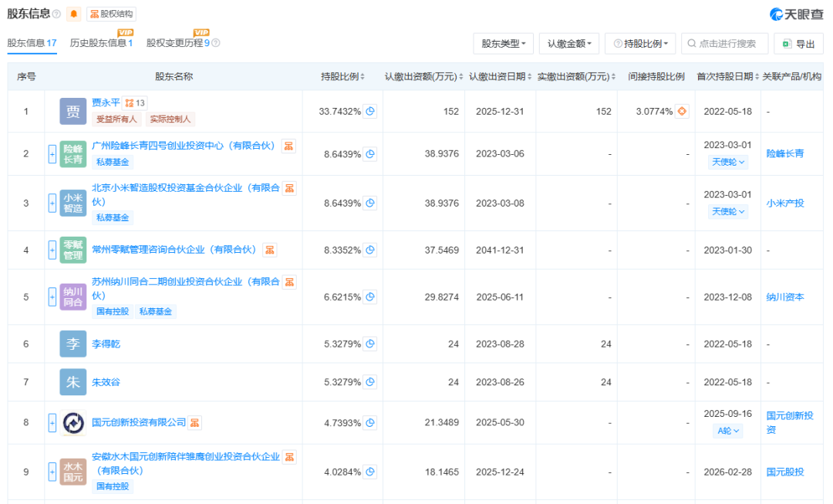The width and height of the screenshot is (833, 504).
Task: Click pie chart icon in 朱效谷 row
Action: [x=370, y=382]
